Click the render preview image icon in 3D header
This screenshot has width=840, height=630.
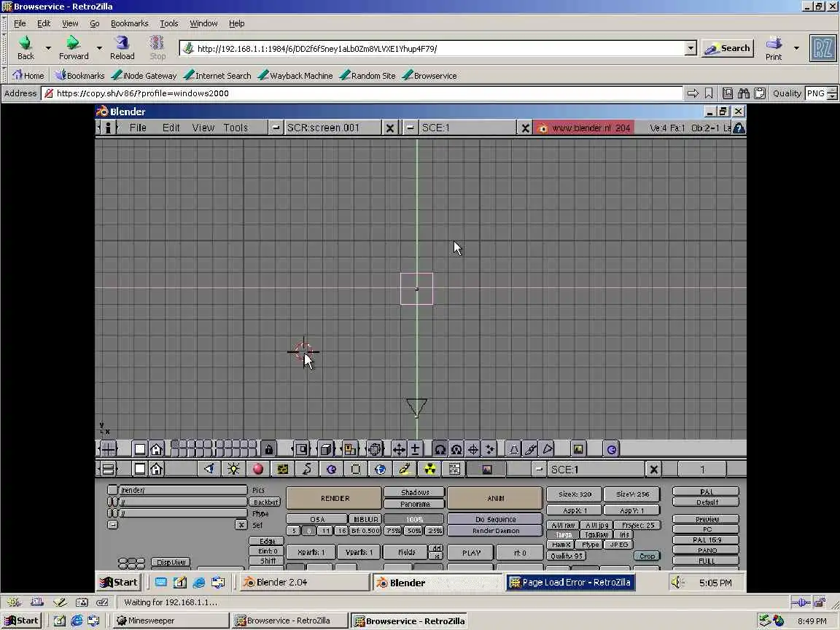click(x=578, y=449)
